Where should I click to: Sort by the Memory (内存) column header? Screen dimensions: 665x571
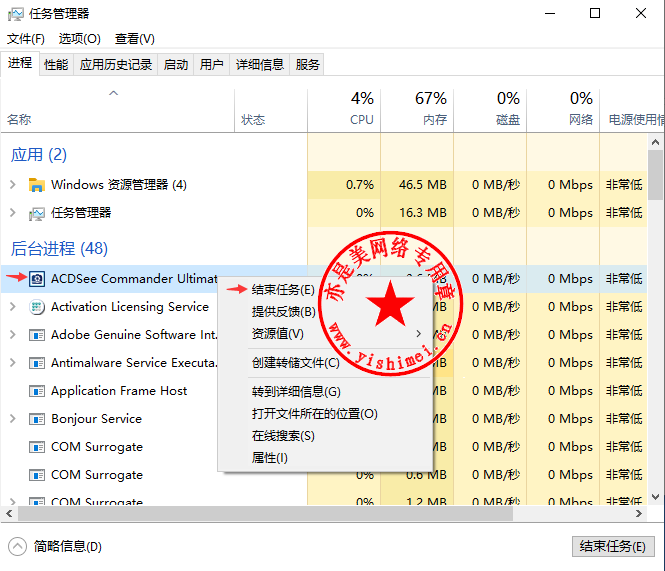pyautogui.click(x=417, y=110)
